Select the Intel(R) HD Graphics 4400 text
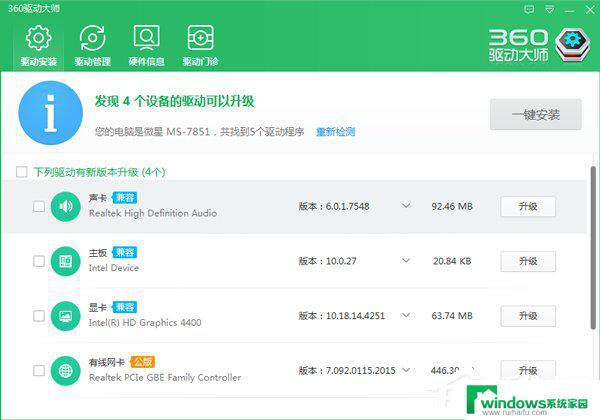The width and height of the screenshot is (600, 420). click(145, 323)
